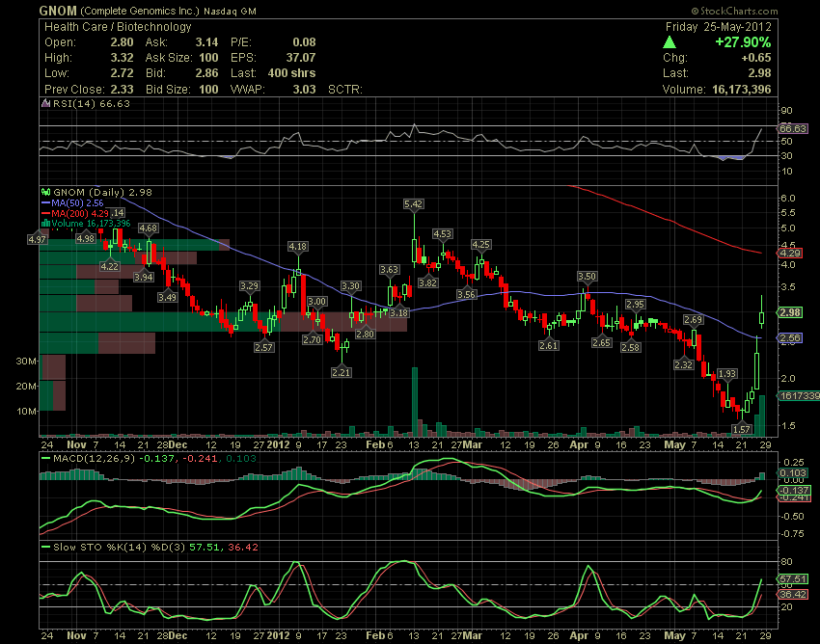Click the GNOM (Daily) 2.98 legend label
Screen dimensions: 820x644
coord(102,193)
